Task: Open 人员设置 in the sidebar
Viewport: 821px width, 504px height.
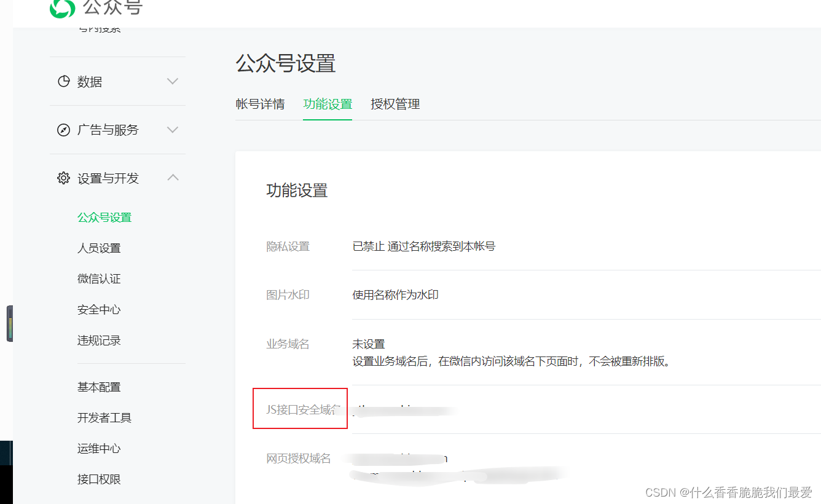Action: [x=99, y=248]
